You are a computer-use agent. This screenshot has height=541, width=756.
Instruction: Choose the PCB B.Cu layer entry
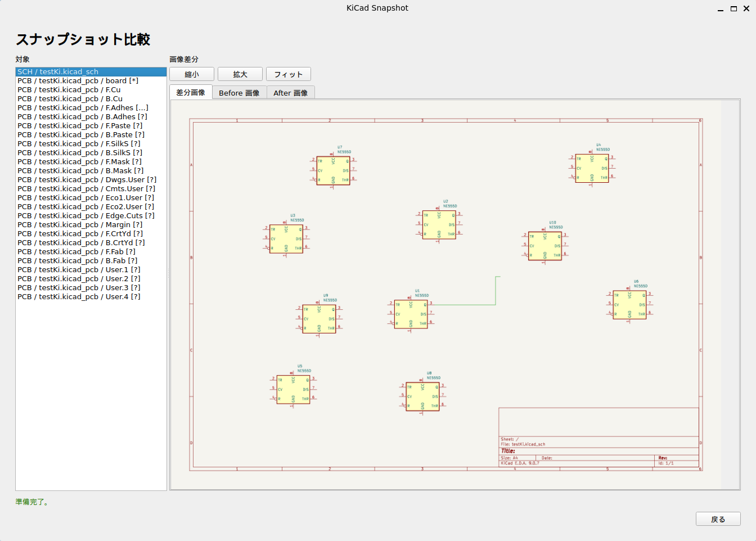coord(70,99)
